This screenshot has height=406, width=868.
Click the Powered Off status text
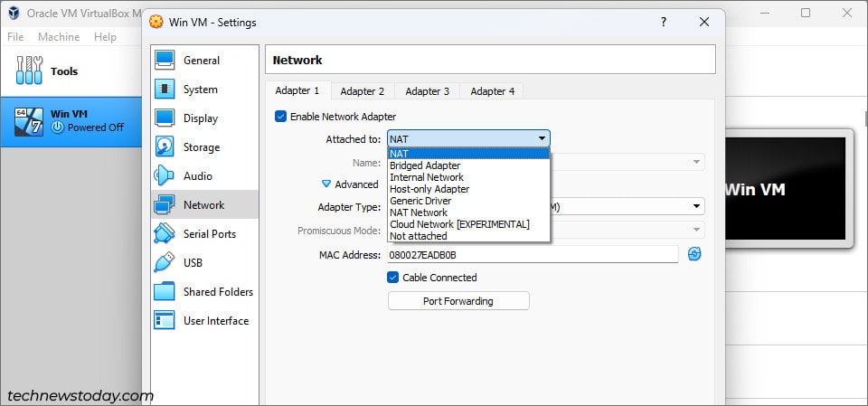[x=96, y=127]
